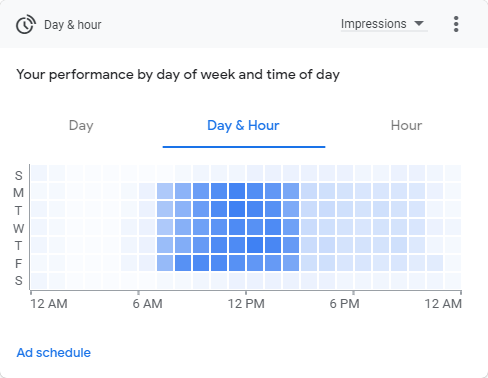Switch to the Day tab
This screenshot has width=488, height=378.
(x=81, y=126)
